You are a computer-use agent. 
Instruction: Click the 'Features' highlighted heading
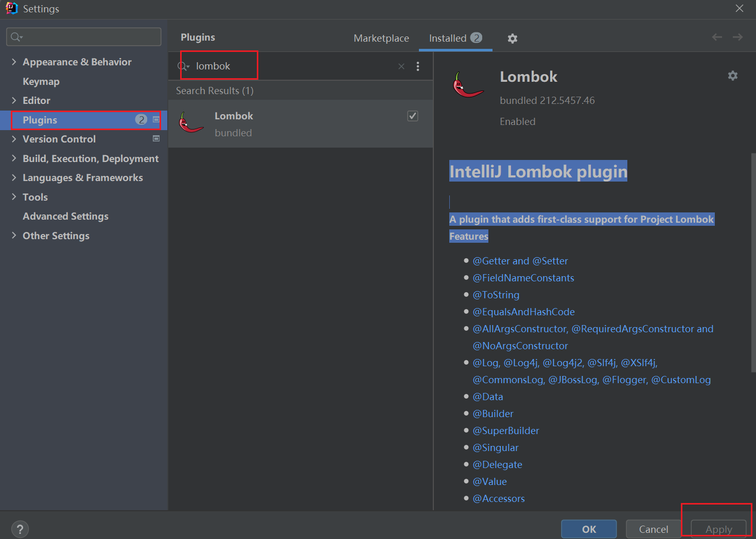coord(469,236)
